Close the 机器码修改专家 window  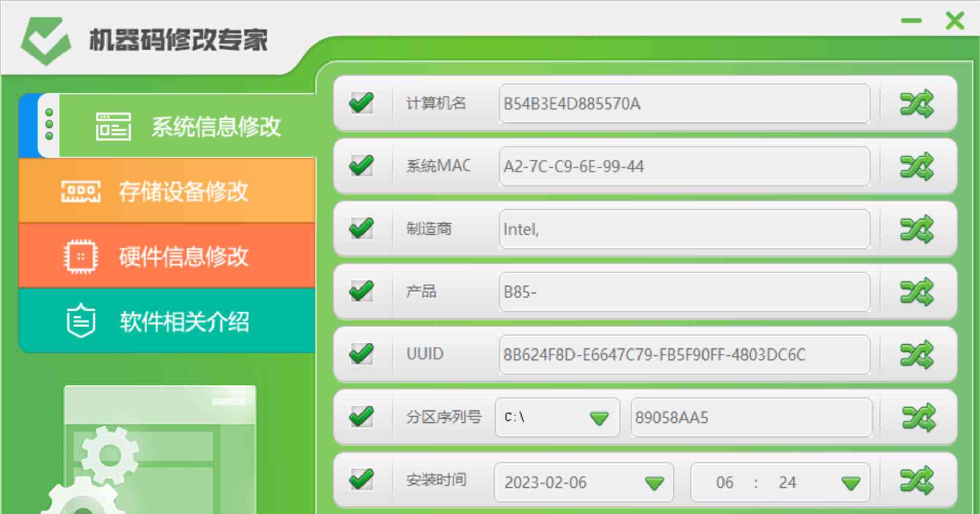click(955, 21)
